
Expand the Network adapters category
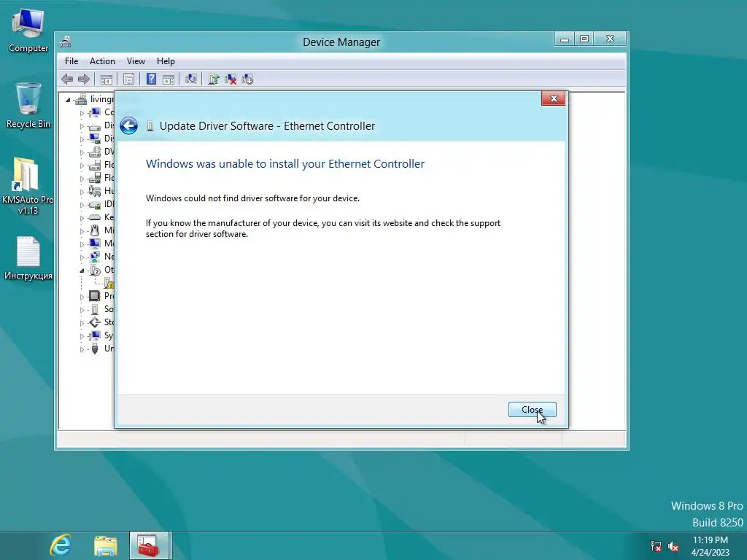82,257
